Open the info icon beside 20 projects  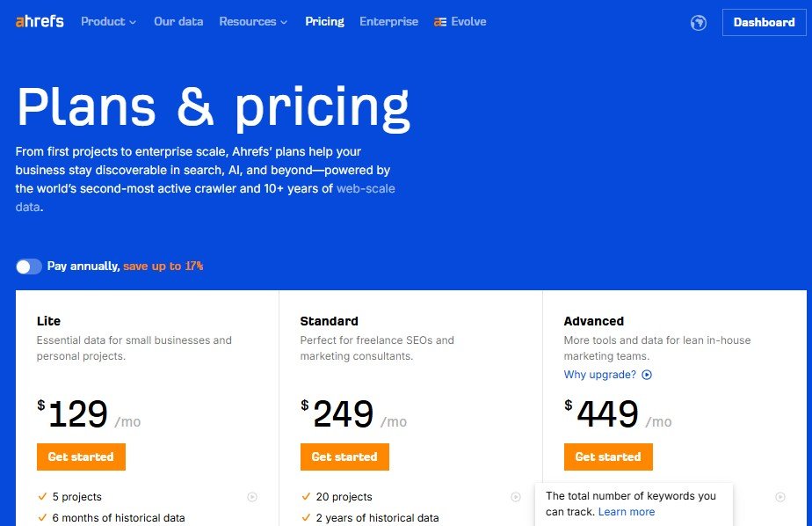click(x=516, y=497)
